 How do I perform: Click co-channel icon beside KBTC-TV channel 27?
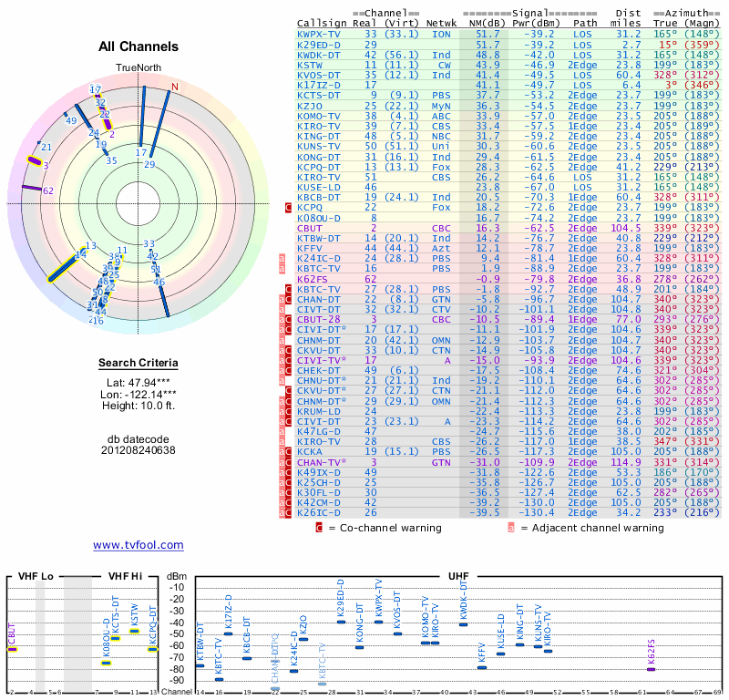(x=288, y=289)
